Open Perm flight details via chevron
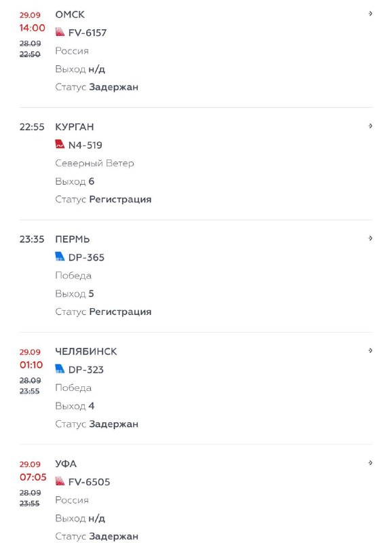The width and height of the screenshot is (392, 543). coord(370,238)
